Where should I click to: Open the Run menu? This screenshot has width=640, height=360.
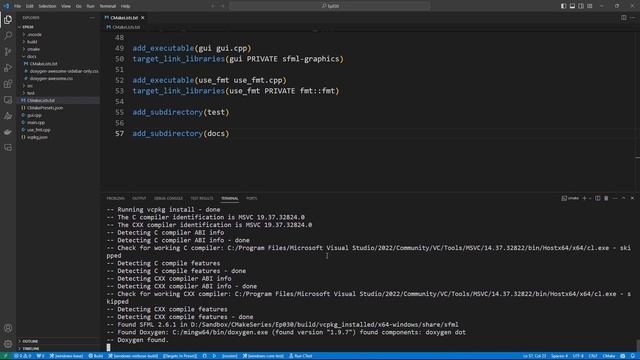pos(90,6)
